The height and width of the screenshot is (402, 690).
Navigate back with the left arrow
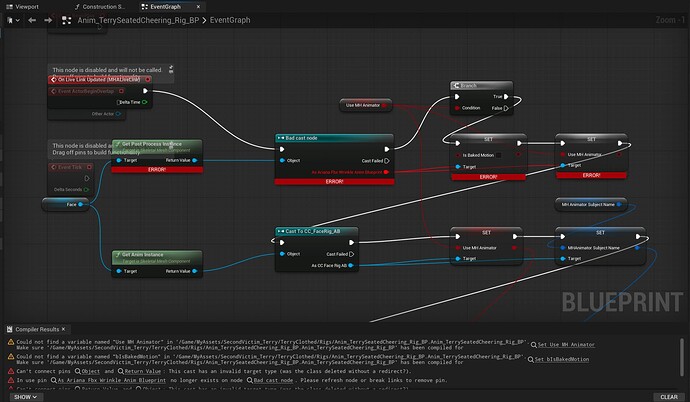32,20
